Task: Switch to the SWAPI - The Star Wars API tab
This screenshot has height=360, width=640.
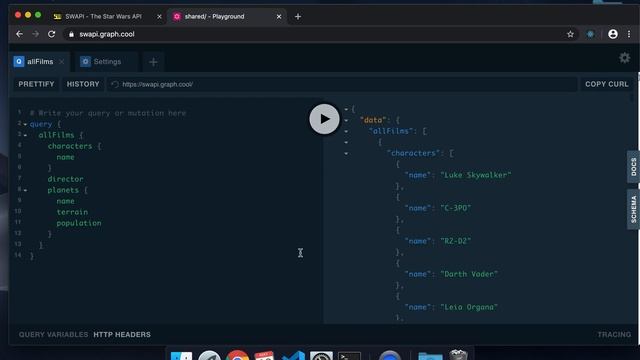Action: (103, 17)
